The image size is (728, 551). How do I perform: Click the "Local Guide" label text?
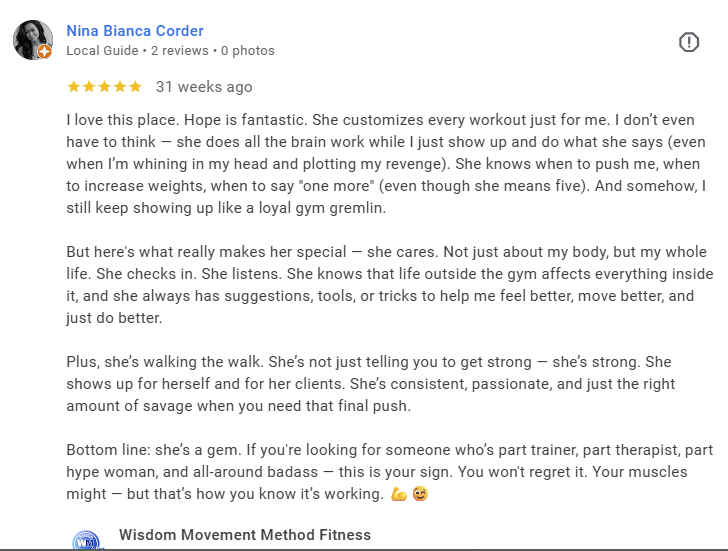103,50
